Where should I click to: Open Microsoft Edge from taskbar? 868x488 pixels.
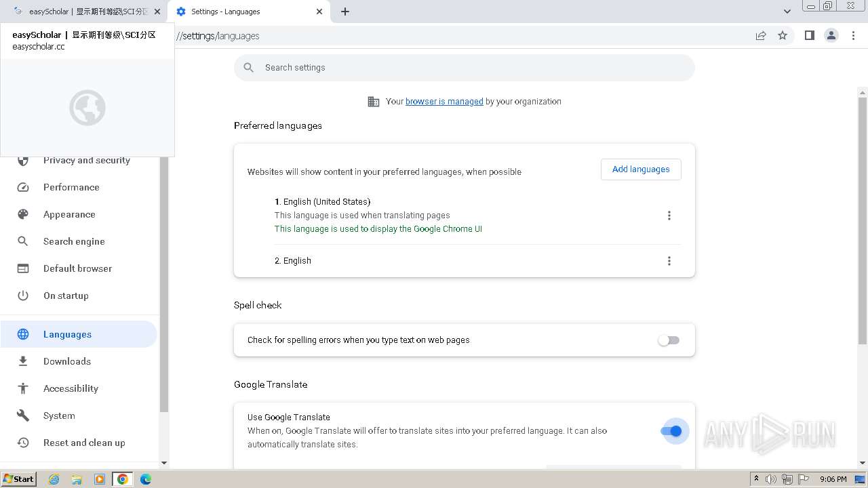click(146, 479)
